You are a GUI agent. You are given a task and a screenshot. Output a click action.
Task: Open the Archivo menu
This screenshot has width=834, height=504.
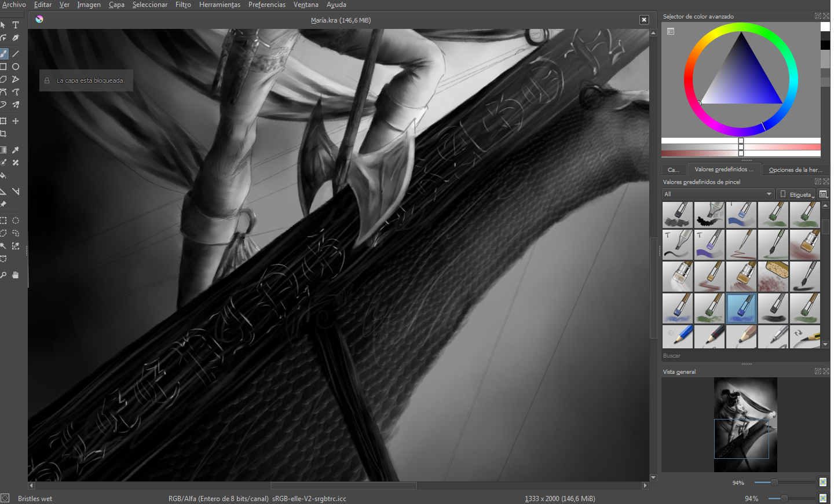coord(14,5)
